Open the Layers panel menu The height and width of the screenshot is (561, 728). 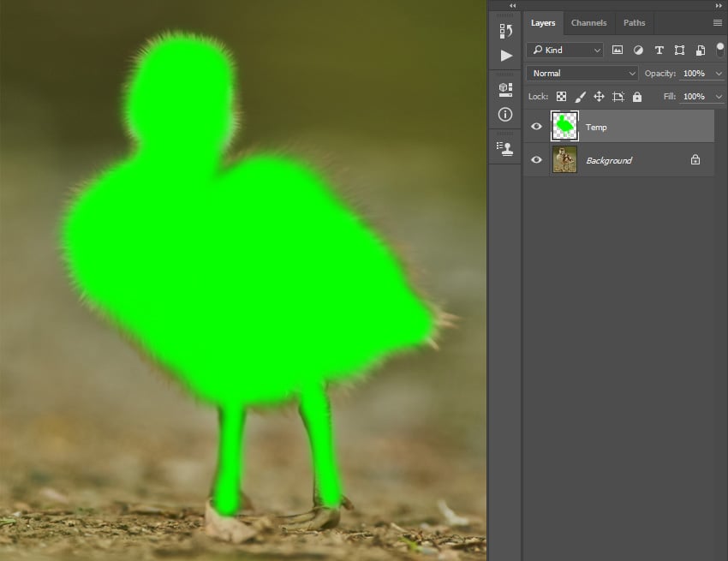pos(718,23)
